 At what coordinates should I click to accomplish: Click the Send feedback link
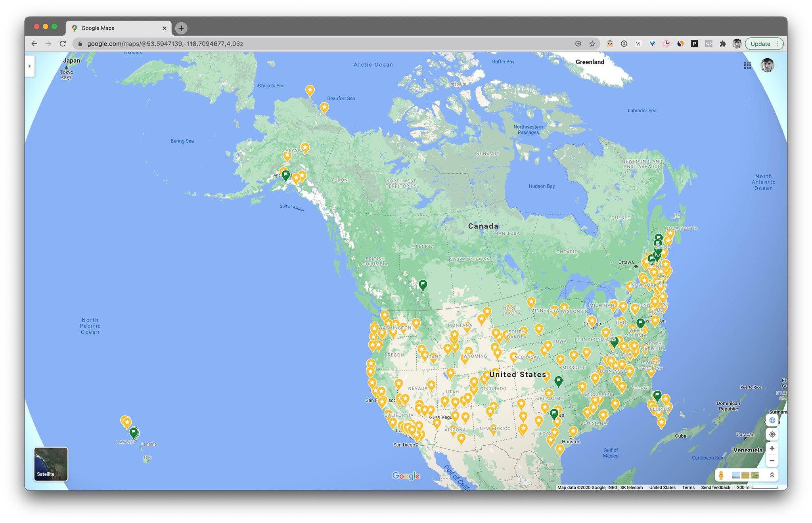[715, 488]
